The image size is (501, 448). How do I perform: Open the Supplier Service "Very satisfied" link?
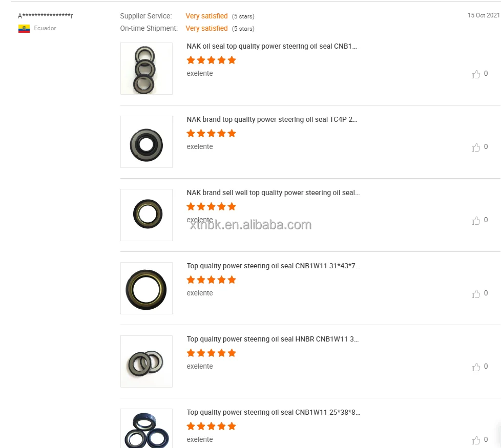pos(206,16)
